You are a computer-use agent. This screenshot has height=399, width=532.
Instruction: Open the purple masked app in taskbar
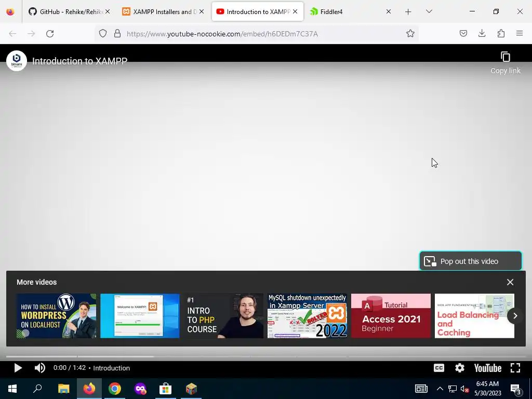(140, 389)
